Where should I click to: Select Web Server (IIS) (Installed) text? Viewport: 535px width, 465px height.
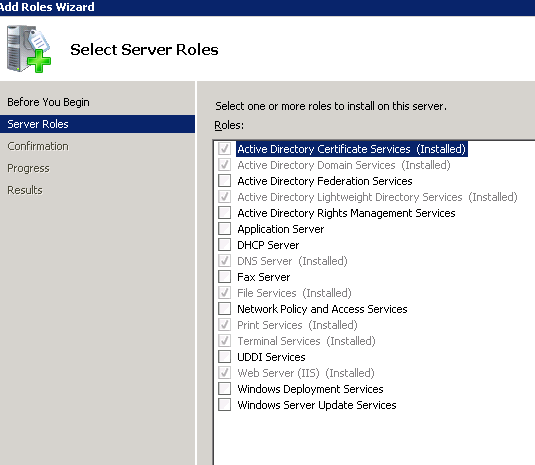click(306, 373)
